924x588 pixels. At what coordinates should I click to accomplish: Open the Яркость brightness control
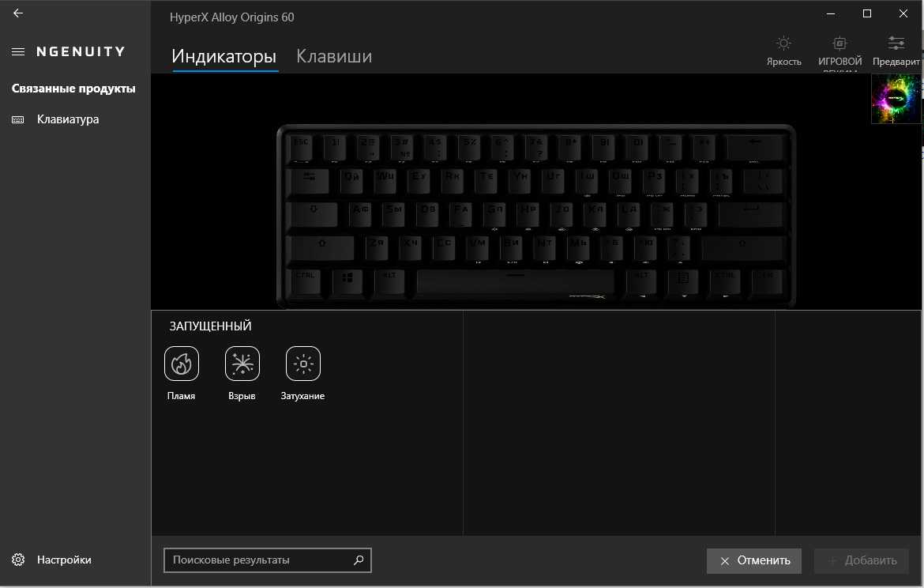pyautogui.click(x=783, y=51)
